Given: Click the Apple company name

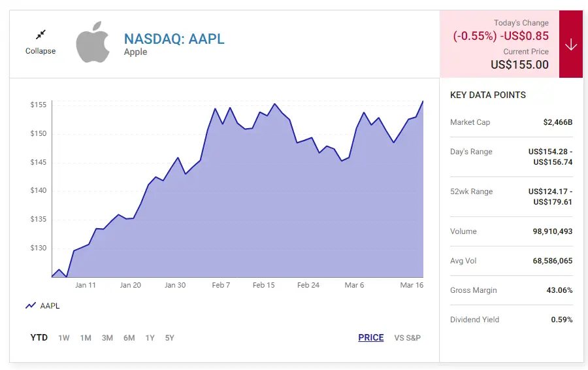Looking at the screenshot, I should pos(135,52).
